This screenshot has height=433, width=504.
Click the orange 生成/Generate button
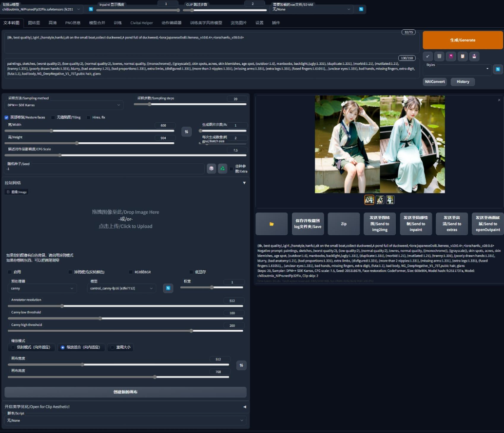[463, 40]
